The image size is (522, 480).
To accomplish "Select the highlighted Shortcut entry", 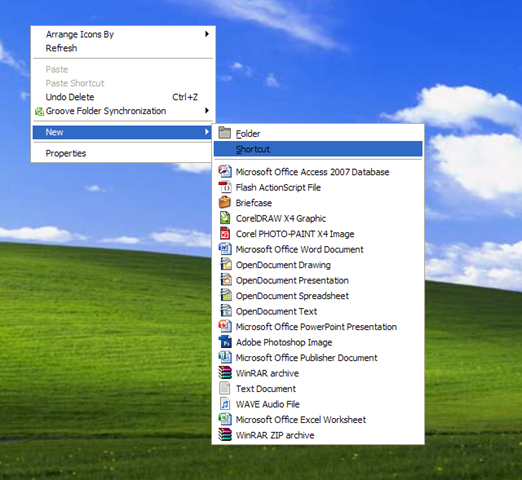I will [318, 149].
